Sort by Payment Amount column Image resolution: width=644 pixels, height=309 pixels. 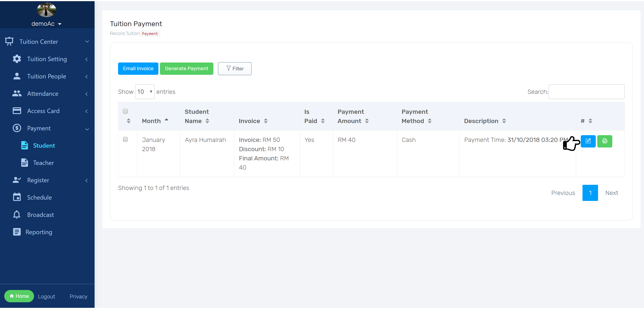pos(367,121)
